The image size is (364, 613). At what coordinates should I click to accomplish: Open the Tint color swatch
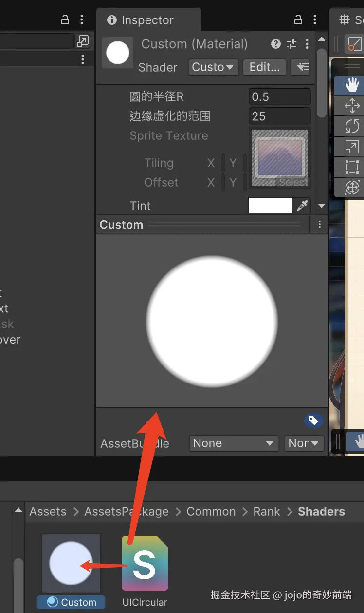coord(271,206)
